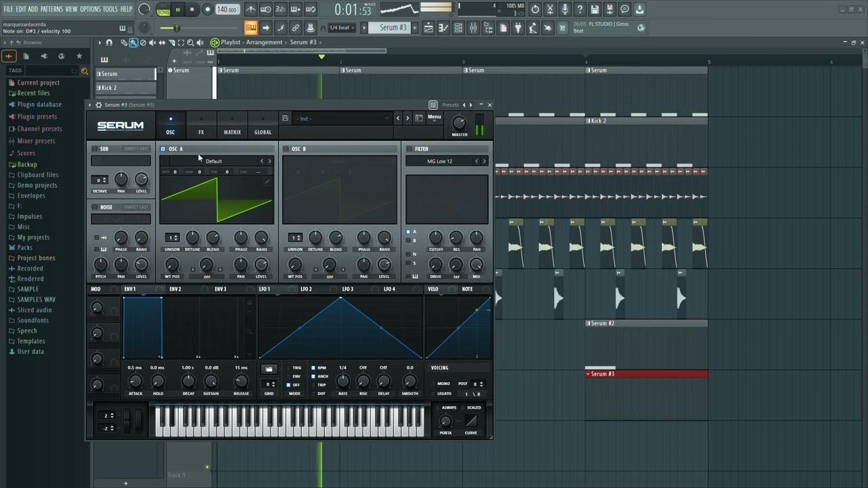
Task: Open the TOOLS menu
Action: tap(110, 9)
